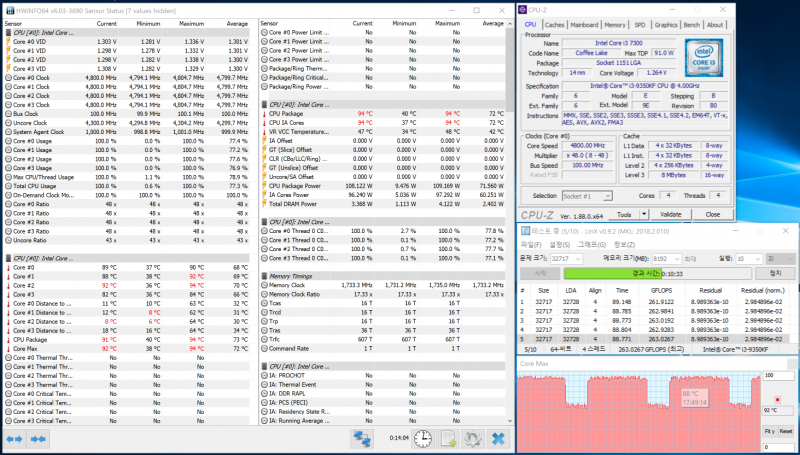Click lightning icon beside Total DRAM Power
The image size is (800, 455).
tap(264, 204)
